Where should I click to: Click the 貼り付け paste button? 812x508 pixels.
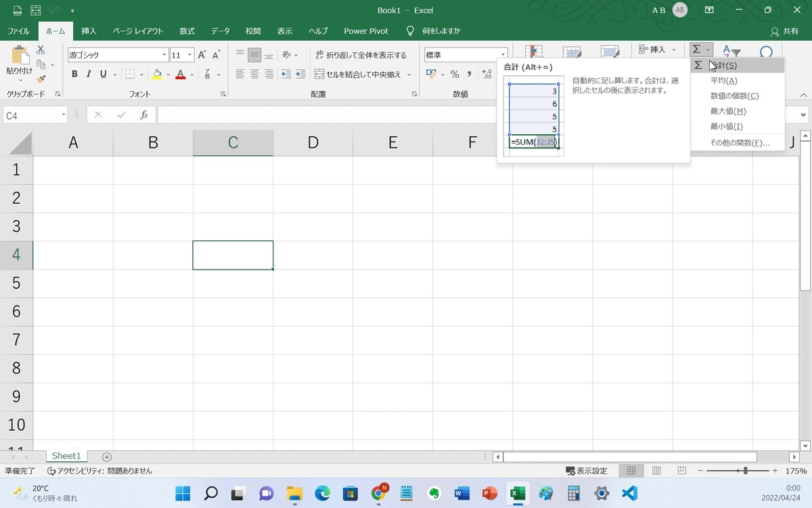point(19,63)
